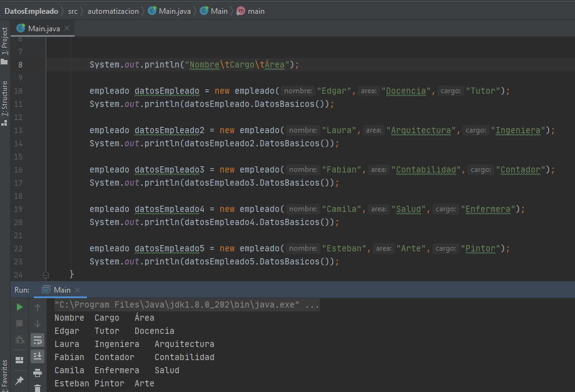Toggle Soft-Wrap in the Run console
This screenshot has width=575, height=392.
pos(38,340)
